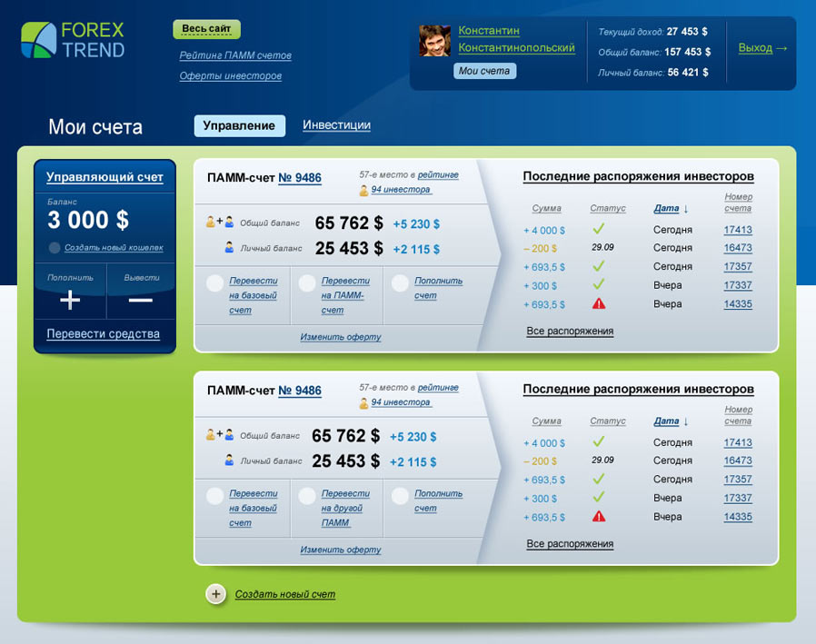Image resolution: width=816 pixels, height=644 pixels.
Task: Log out via the Выход link
Action: (x=756, y=48)
